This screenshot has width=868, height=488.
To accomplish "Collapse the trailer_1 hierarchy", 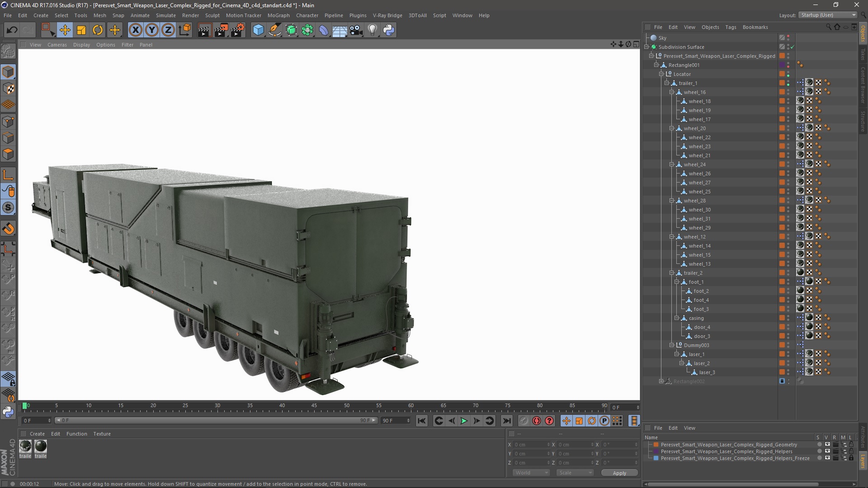I will pos(667,83).
